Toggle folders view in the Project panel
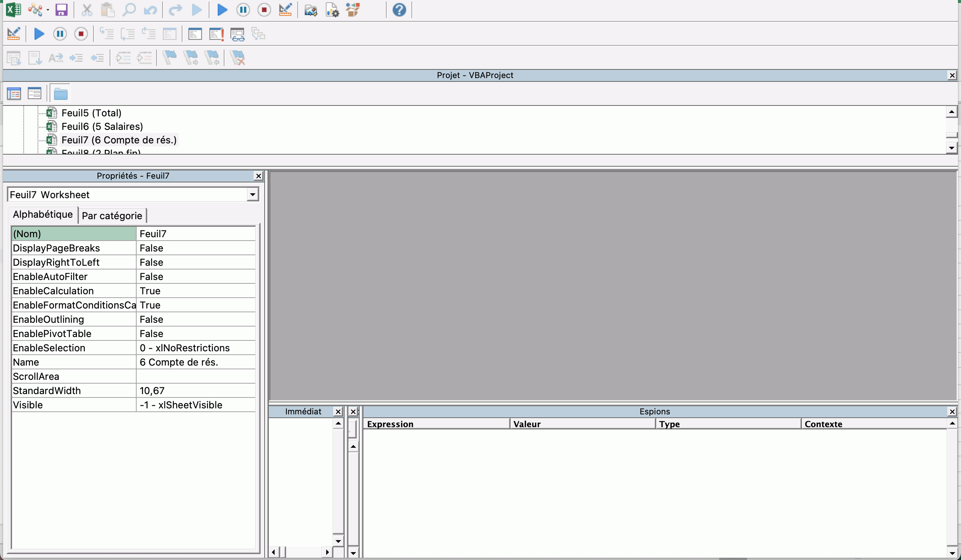 (60, 93)
